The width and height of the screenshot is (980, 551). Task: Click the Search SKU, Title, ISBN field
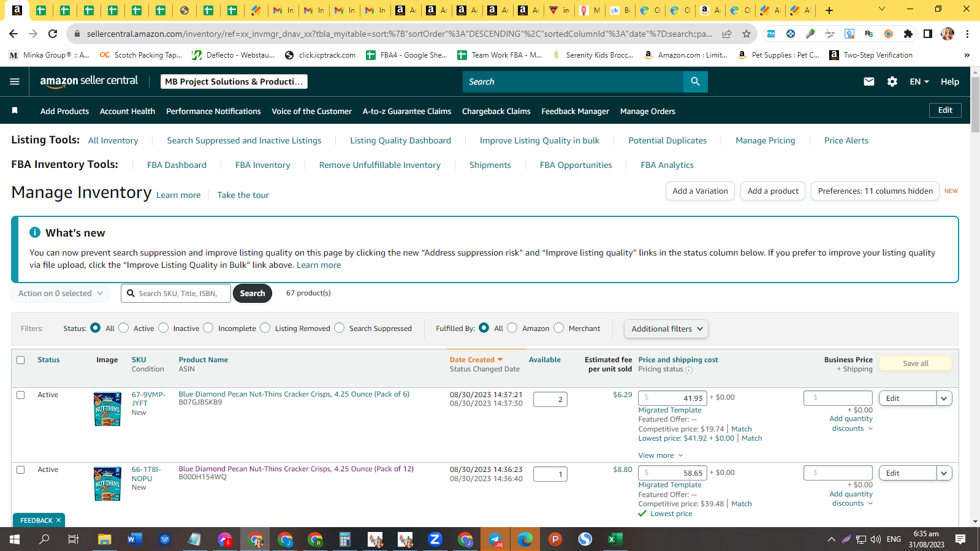pyautogui.click(x=176, y=294)
